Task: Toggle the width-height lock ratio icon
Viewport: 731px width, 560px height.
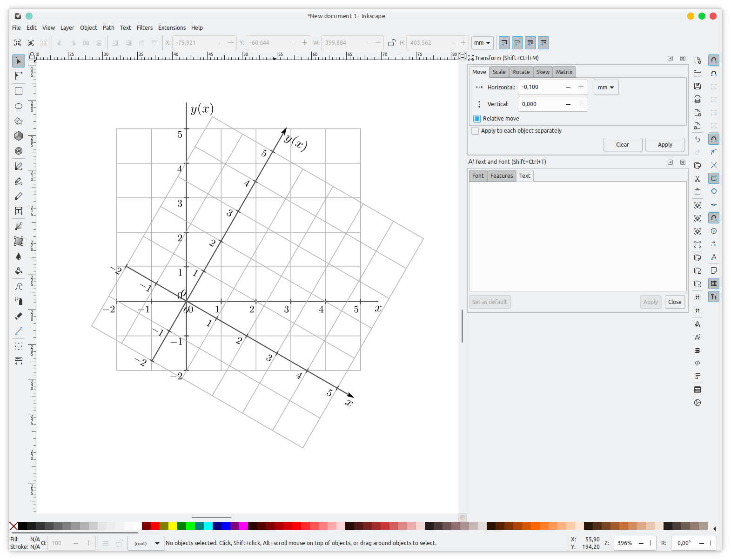Action: coord(392,43)
